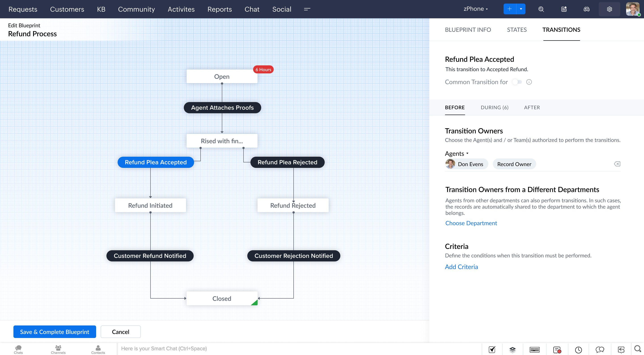The image size is (644, 355).
Task: Click Save & Complete Blueprint button
Action: coord(55,332)
